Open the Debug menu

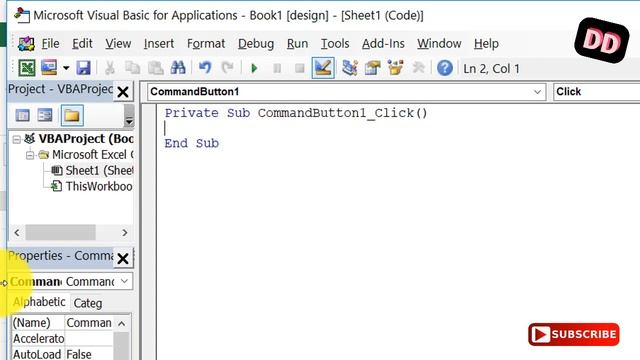coord(256,44)
